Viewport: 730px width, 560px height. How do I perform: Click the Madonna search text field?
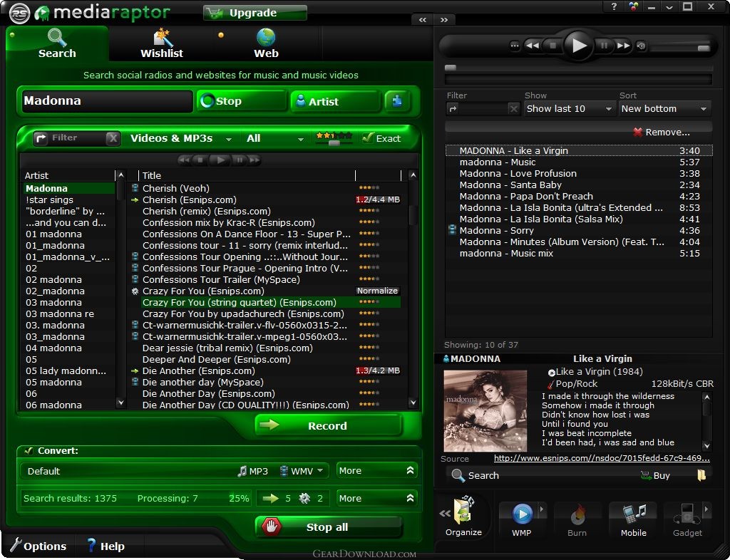click(x=107, y=101)
